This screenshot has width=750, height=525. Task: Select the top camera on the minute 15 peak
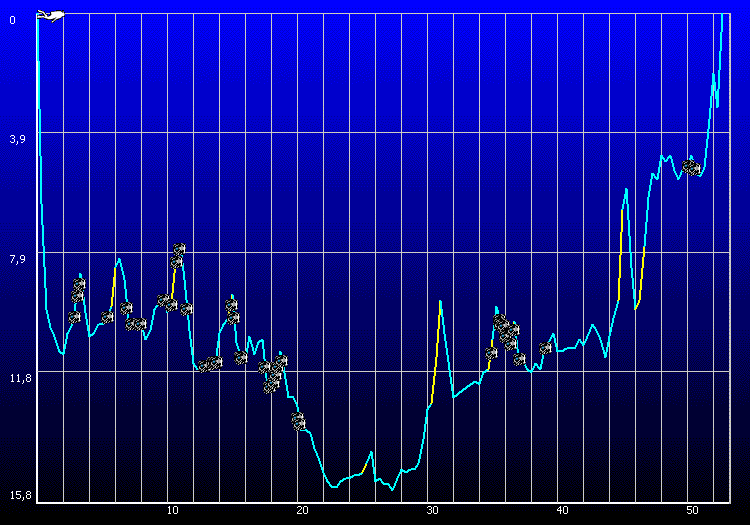coord(232,305)
